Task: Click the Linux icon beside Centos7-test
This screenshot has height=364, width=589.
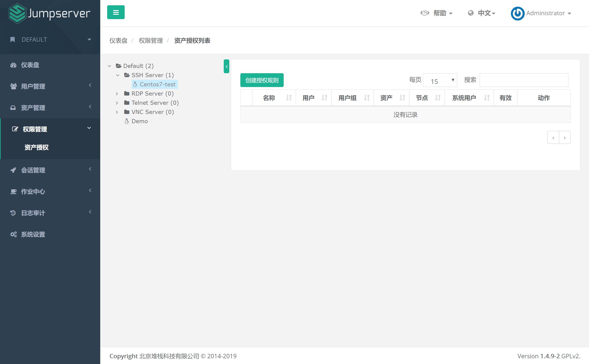Action: click(x=135, y=84)
